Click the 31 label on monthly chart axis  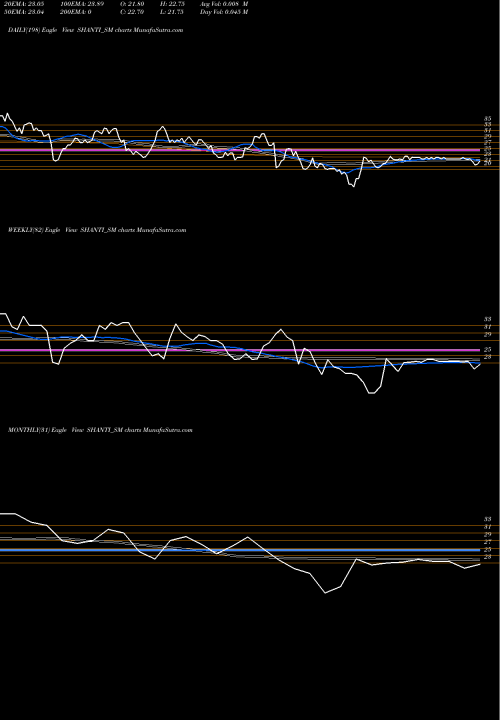coord(487,527)
